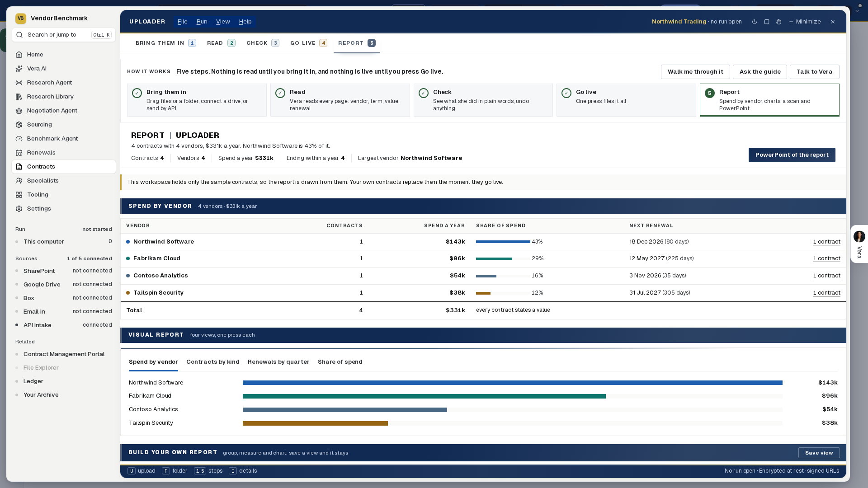Show the Contracts by kind chart

coord(213,362)
